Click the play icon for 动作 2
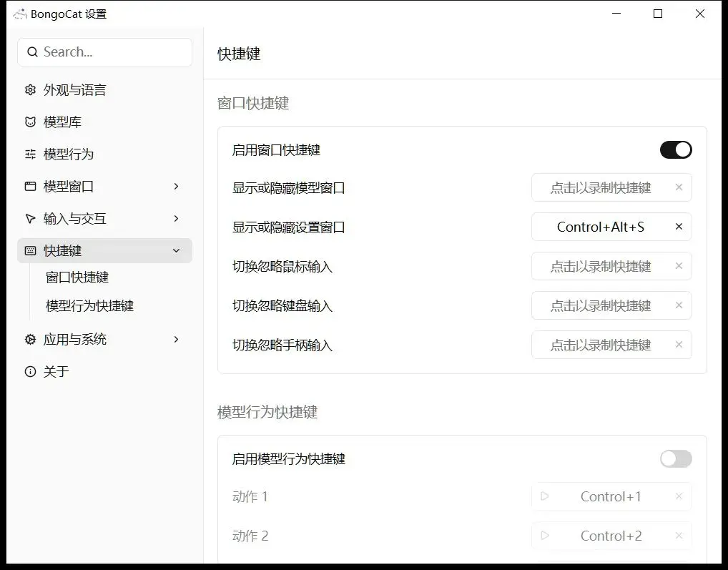The height and width of the screenshot is (570, 728). (x=545, y=536)
